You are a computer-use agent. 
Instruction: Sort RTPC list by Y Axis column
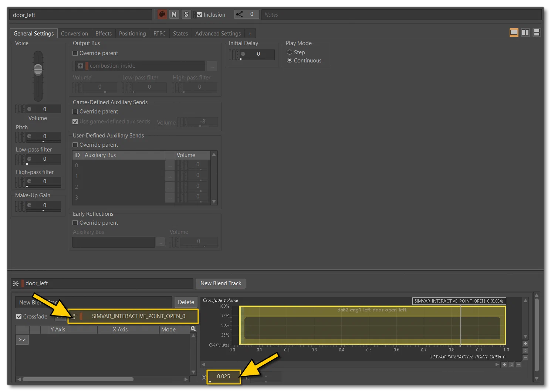coord(73,330)
